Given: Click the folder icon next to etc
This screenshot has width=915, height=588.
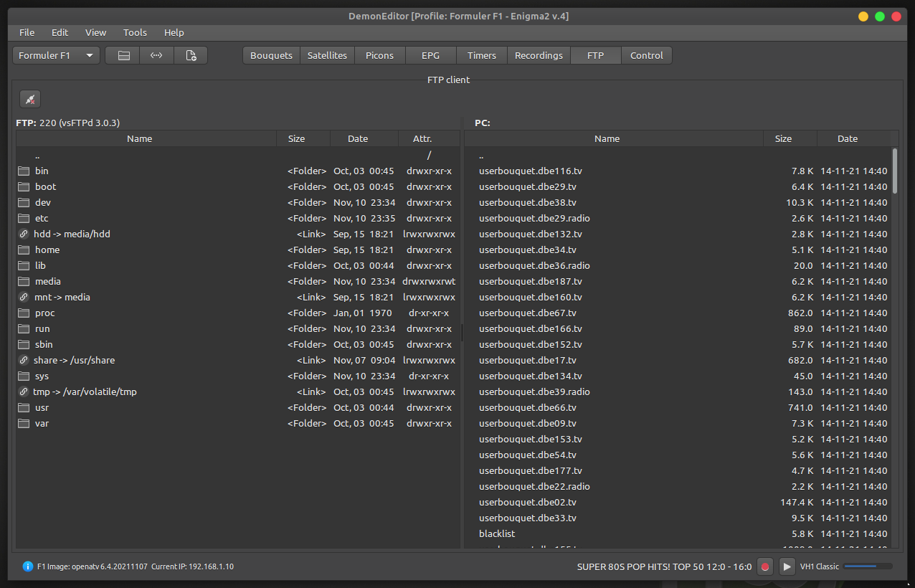Looking at the screenshot, I should [24, 218].
